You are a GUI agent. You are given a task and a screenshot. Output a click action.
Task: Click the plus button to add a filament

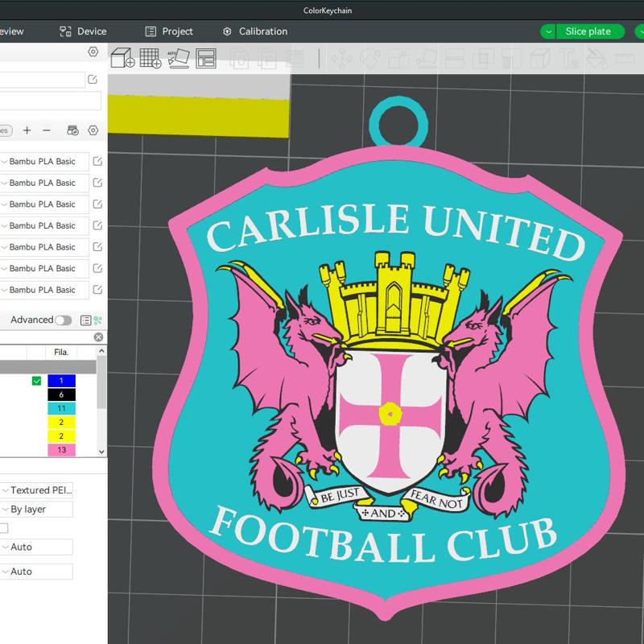click(28, 130)
